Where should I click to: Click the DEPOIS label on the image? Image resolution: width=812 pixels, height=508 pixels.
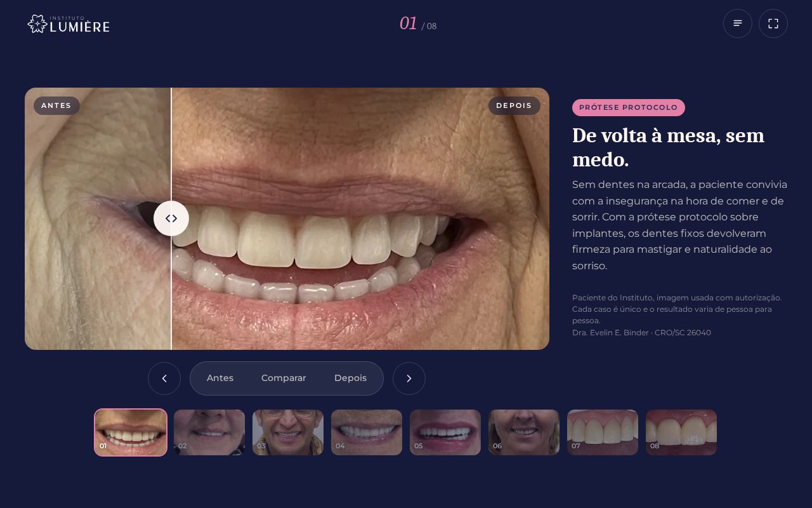514,106
